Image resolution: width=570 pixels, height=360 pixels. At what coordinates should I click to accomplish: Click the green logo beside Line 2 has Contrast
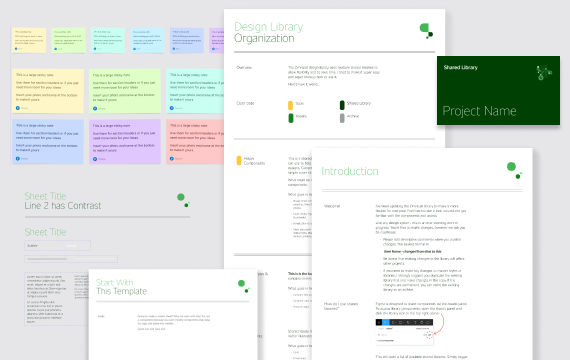(x=183, y=200)
